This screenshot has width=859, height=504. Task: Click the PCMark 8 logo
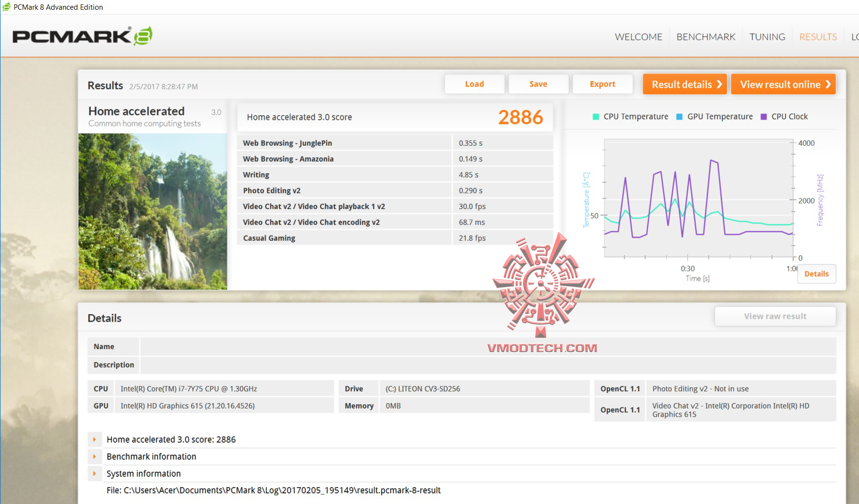coord(82,36)
